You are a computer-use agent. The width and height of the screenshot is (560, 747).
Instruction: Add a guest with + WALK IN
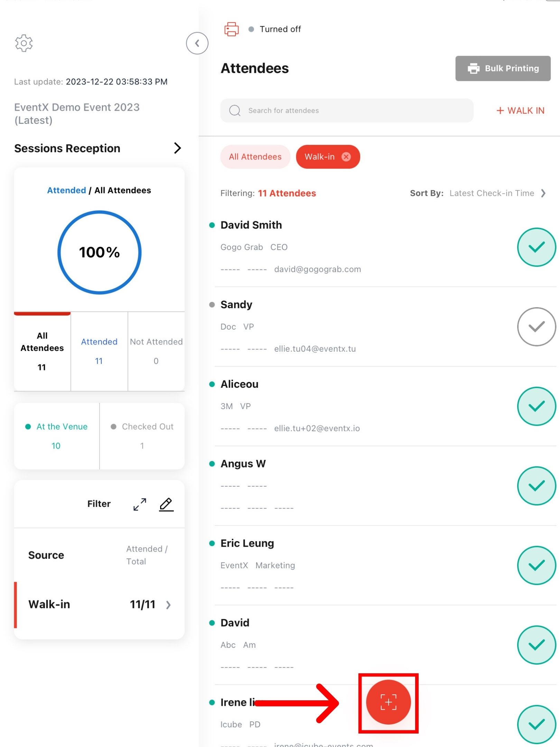(x=520, y=111)
